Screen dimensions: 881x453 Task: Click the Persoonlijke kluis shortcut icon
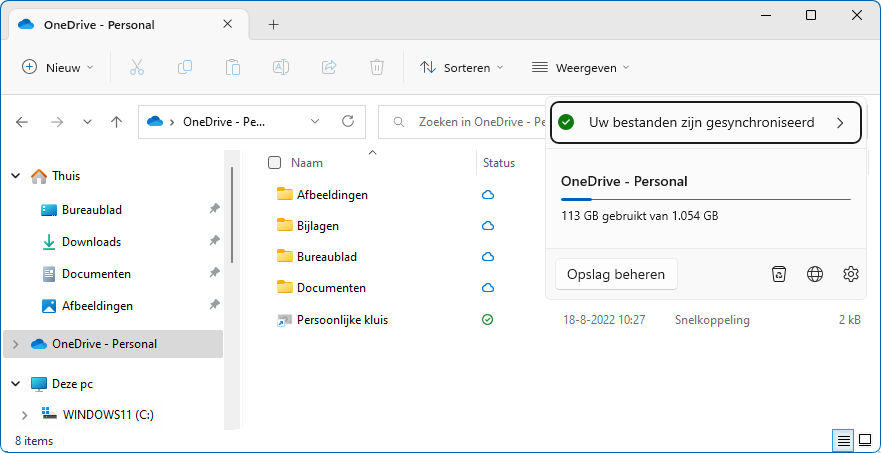[x=285, y=320]
